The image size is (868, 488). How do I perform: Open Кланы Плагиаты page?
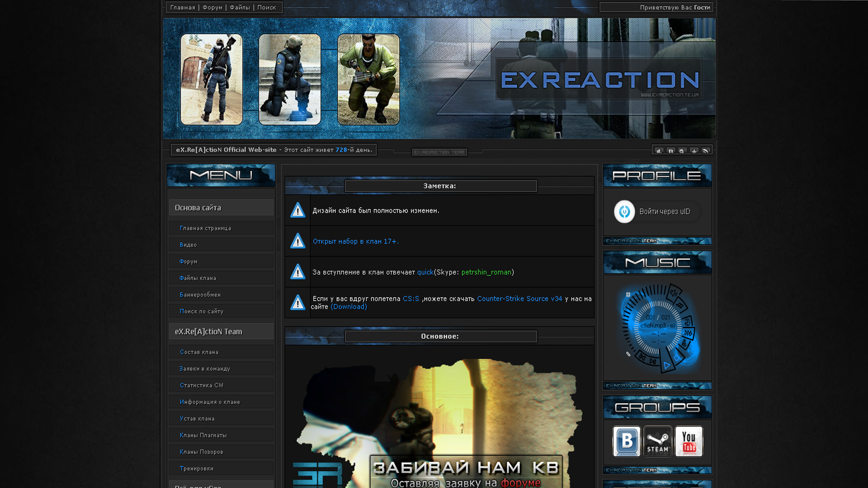click(221, 435)
